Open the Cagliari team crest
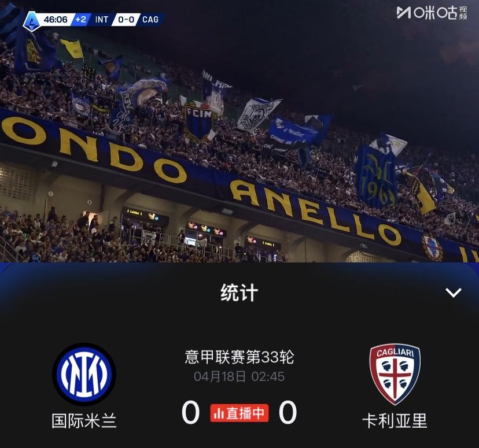The width and height of the screenshot is (479, 448). [x=395, y=374]
